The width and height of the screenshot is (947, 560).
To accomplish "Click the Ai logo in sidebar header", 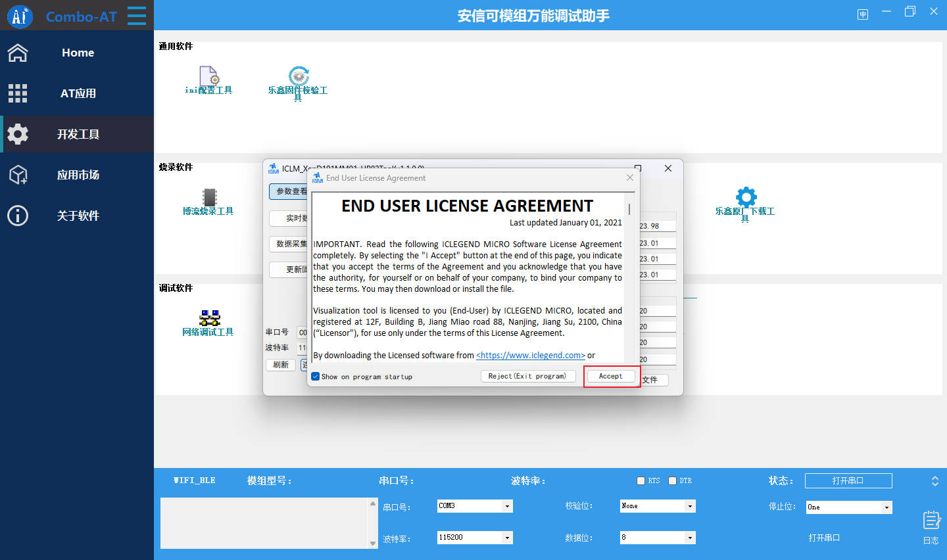I will click(x=20, y=16).
